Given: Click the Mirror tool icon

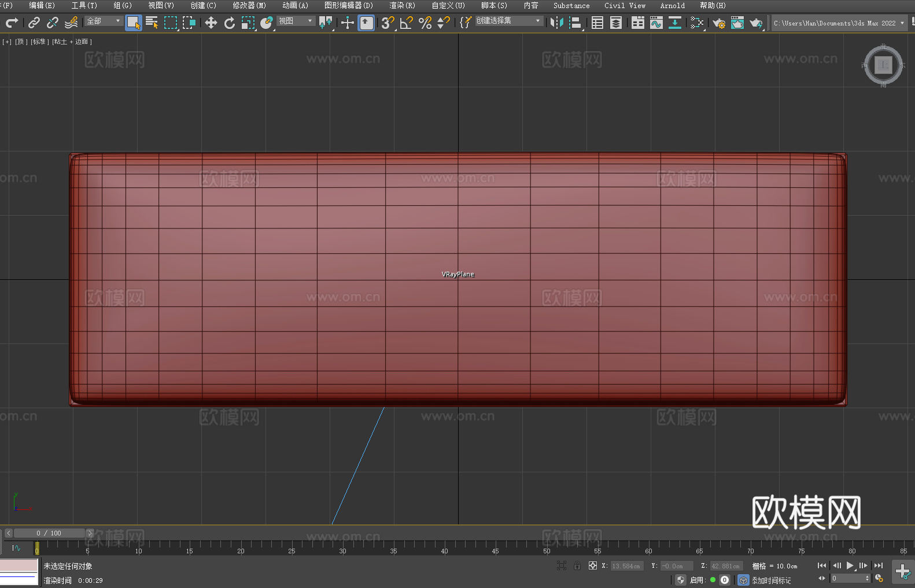Looking at the screenshot, I should (x=557, y=23).
